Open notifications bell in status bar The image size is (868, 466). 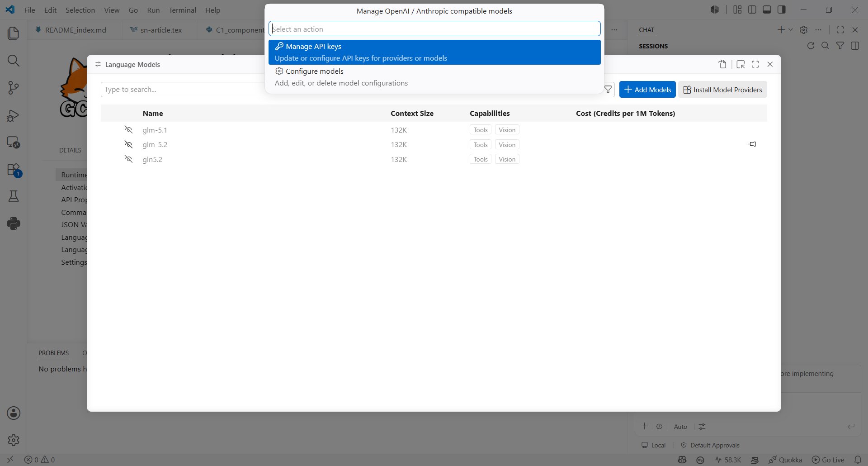[x=858, y=460]
